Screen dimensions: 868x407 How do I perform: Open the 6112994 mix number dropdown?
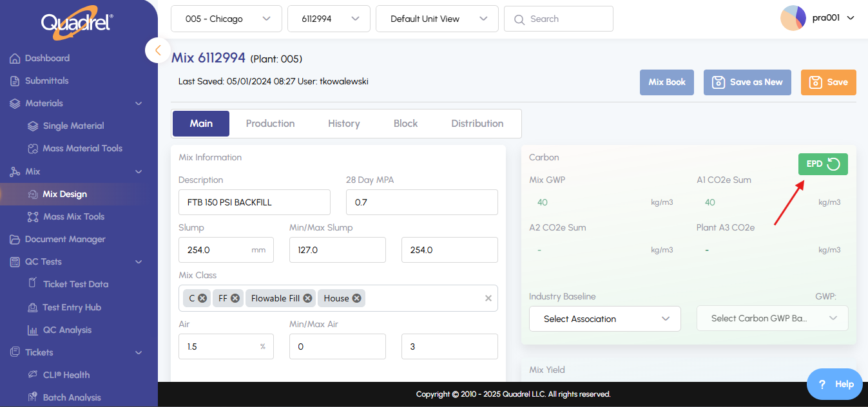(x=329, y=19)
